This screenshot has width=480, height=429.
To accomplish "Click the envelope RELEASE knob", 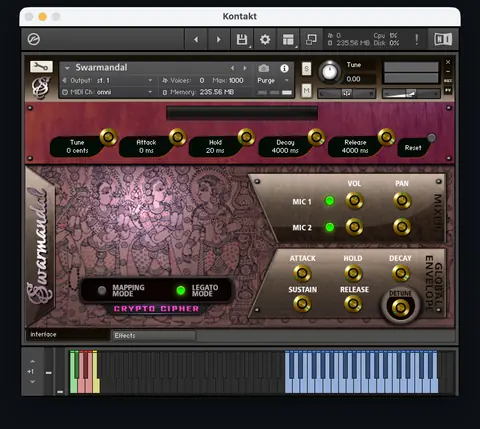I will pyautogui.click(x=353, y=304).
